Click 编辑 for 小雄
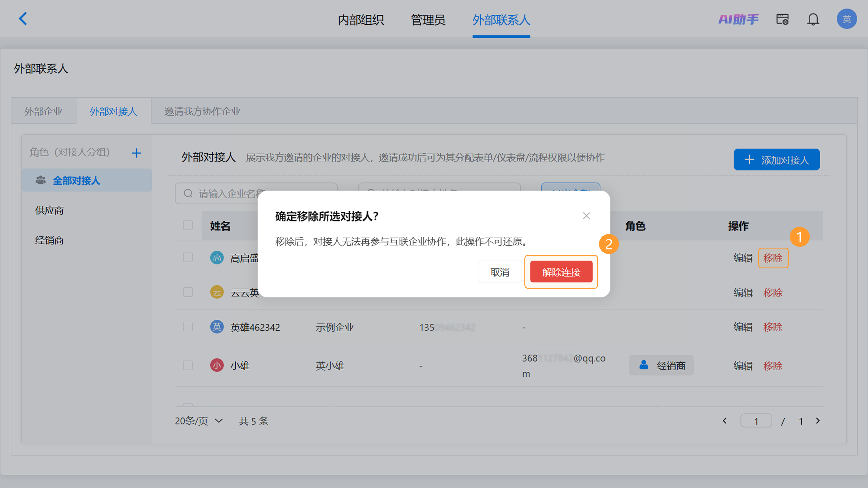Image resolution: width=868 pixels, height=488 pixels. pyautogui.click(x=743, y=366)
